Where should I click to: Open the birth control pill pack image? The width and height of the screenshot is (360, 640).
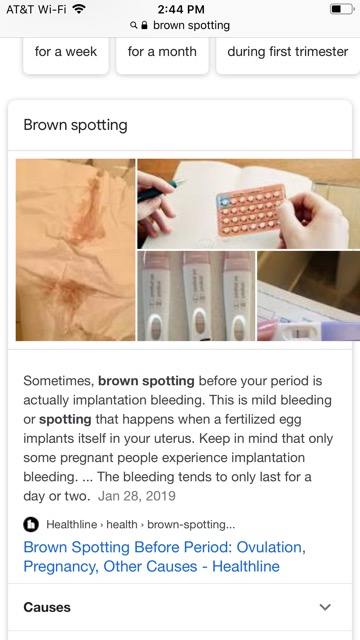click(x=249, y=204)
